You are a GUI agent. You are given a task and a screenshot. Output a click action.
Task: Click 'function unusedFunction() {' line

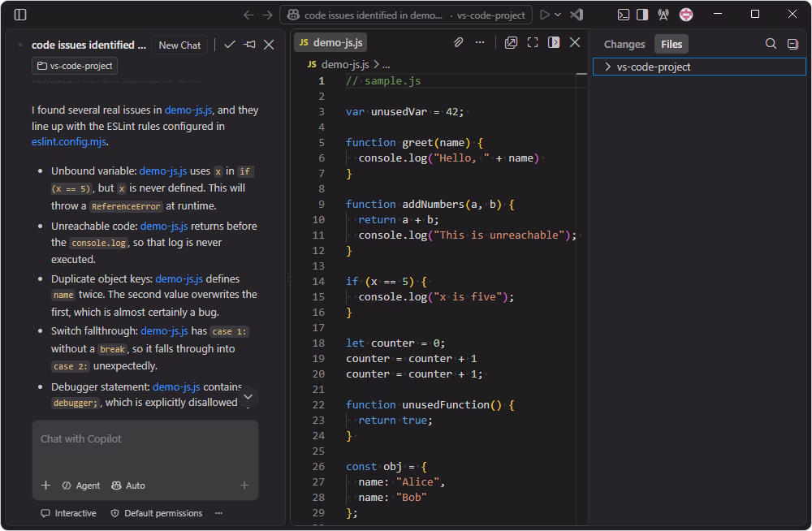click(x=430, y=404)
